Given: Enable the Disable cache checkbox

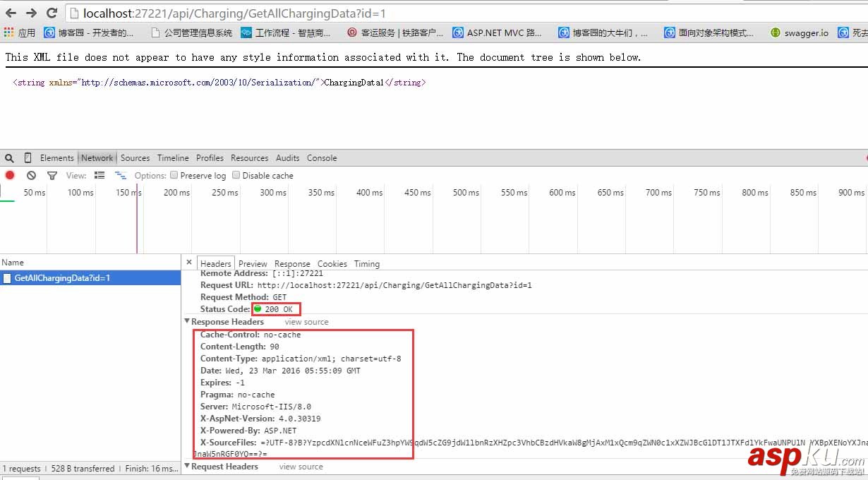Looking at the screenshot, I should [235, 175].
